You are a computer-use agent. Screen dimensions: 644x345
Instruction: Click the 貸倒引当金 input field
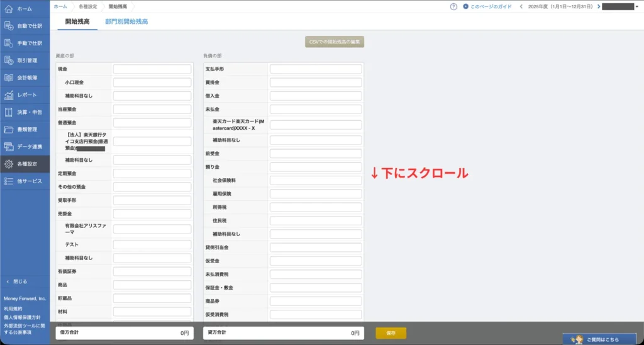pyautogui.click(x=316, y=247)
